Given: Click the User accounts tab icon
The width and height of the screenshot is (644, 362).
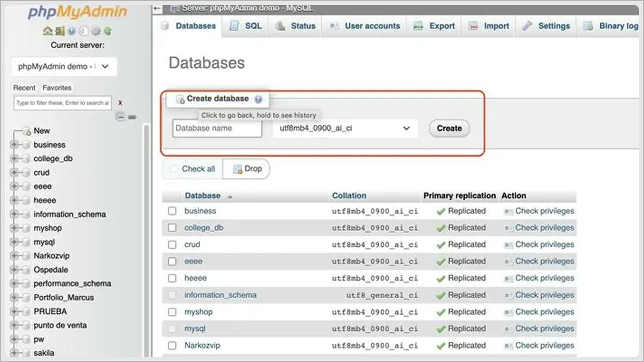Looking at the screenshot, I should click(334, 26).
